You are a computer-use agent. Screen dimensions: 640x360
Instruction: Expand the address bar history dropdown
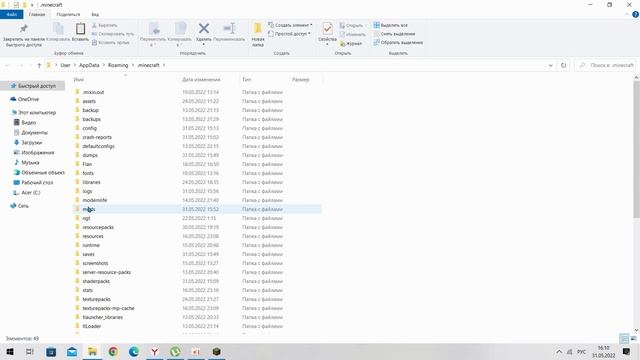coord(551,65)
